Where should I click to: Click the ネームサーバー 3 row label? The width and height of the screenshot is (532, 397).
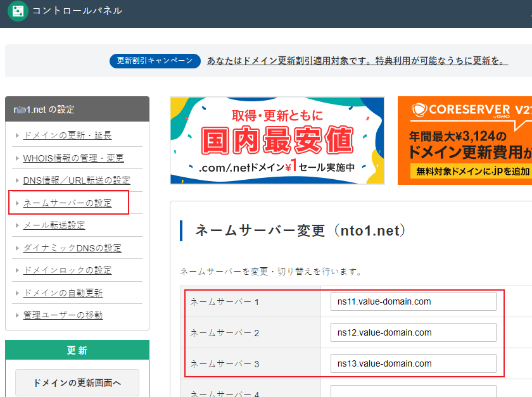[x=225, y=363]
